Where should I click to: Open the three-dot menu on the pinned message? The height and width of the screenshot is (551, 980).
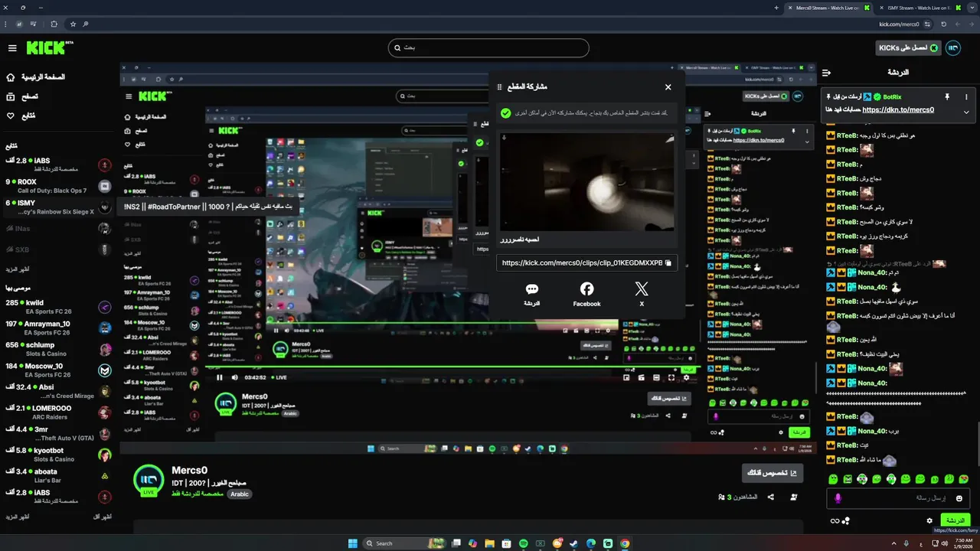[x=966, y=97]
